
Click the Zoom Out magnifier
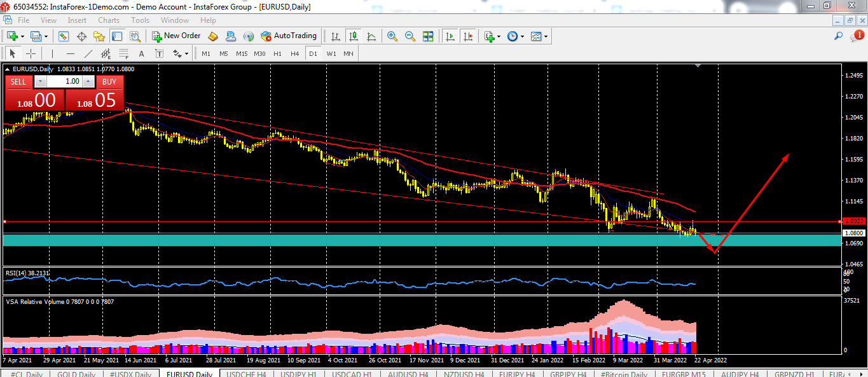(x=410, y=36)
